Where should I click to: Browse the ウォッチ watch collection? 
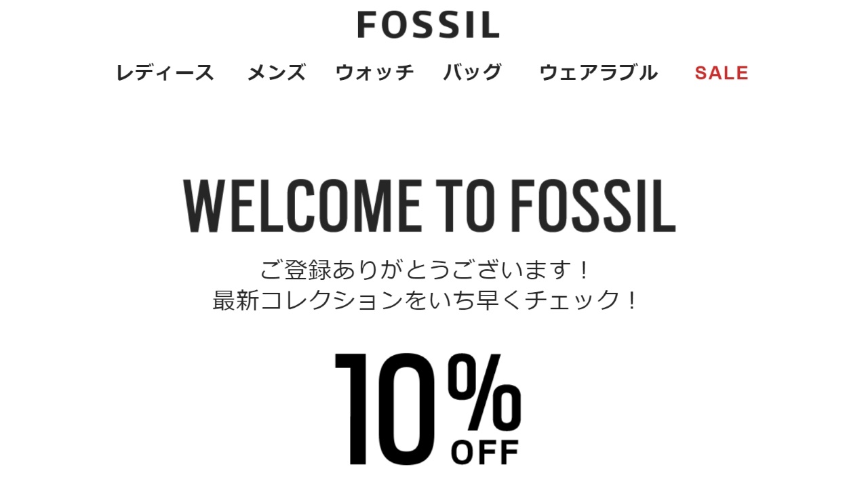click(375, 73)
